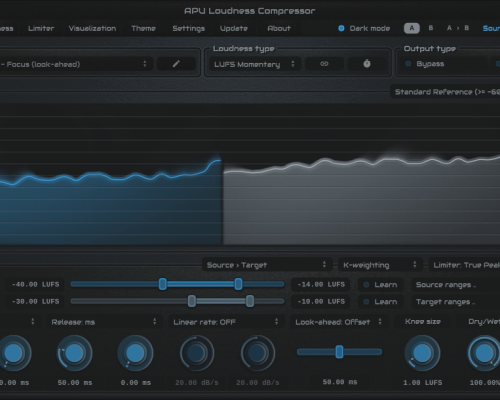The width and height of the screenshot is (500, 400).
Task: Open the Standard Reference dropdown
Action: (445, 92)
